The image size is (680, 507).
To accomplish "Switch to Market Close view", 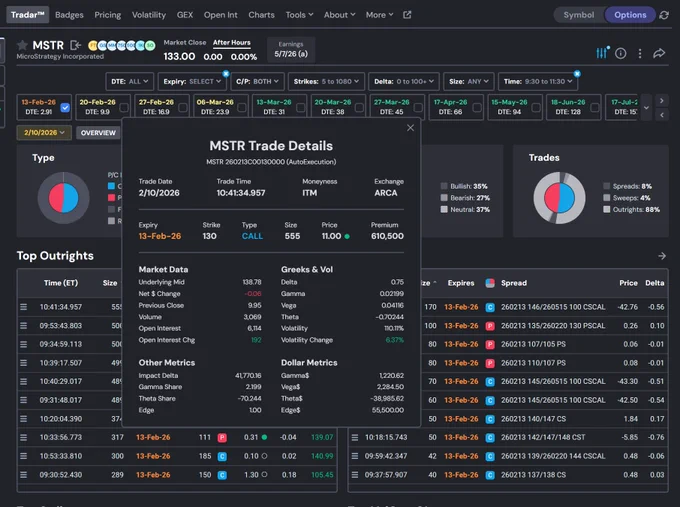I will coord(185,43).
